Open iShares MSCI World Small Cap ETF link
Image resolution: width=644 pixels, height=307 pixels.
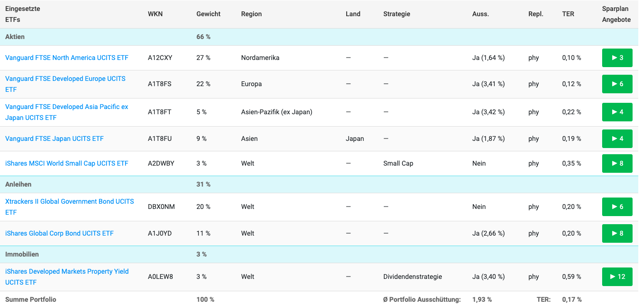coord(67,164)
